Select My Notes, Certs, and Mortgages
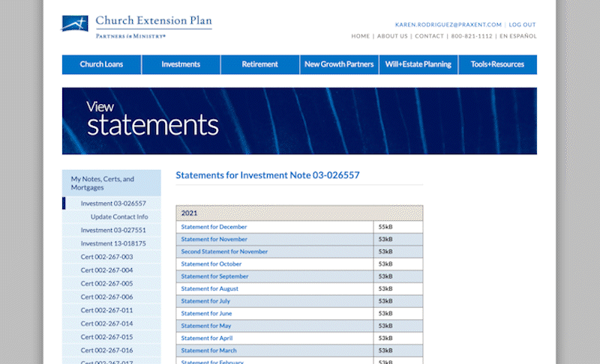Screen dimensions: 600x364 click(x=111, y=183)
